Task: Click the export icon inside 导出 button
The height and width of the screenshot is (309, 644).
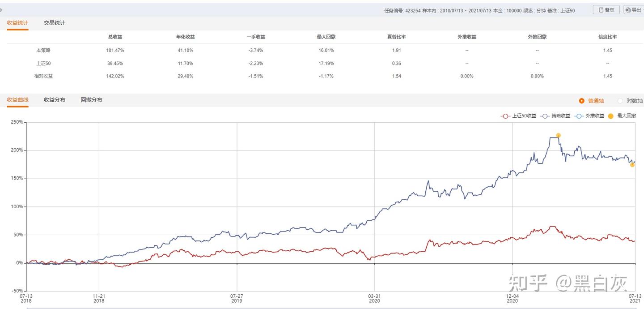Action: pyautogui.click(x=628, y=10)
